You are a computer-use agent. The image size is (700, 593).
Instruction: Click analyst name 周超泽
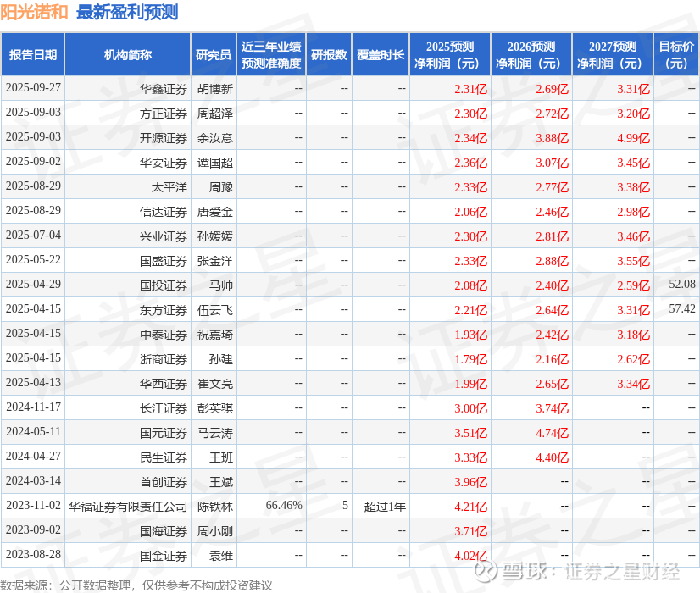click(x=215, y=114)
